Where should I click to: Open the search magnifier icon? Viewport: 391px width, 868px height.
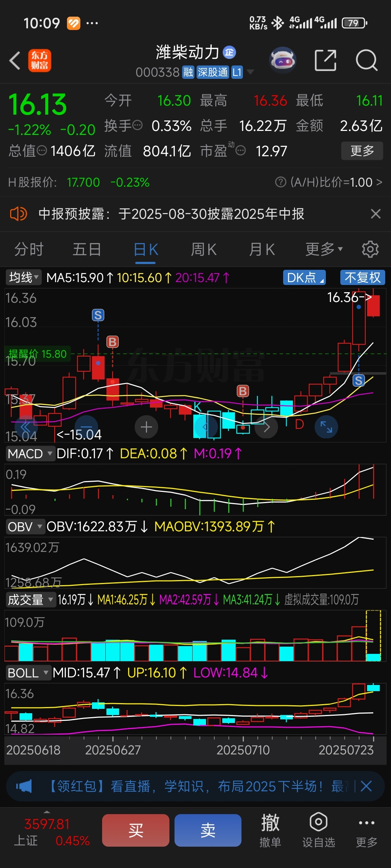click(x=366, y=60)
